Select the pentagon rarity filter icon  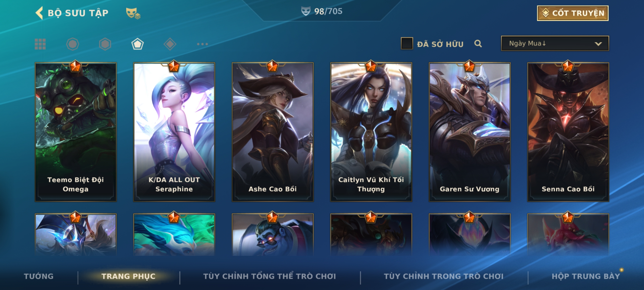pyautogui.click(x=137, y=44)
